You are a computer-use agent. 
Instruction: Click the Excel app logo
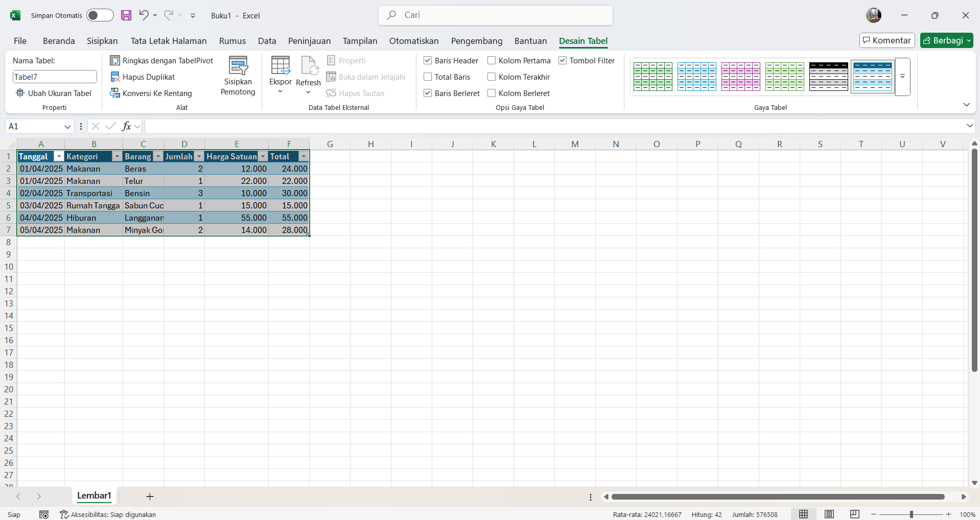[x=15, y=15]
